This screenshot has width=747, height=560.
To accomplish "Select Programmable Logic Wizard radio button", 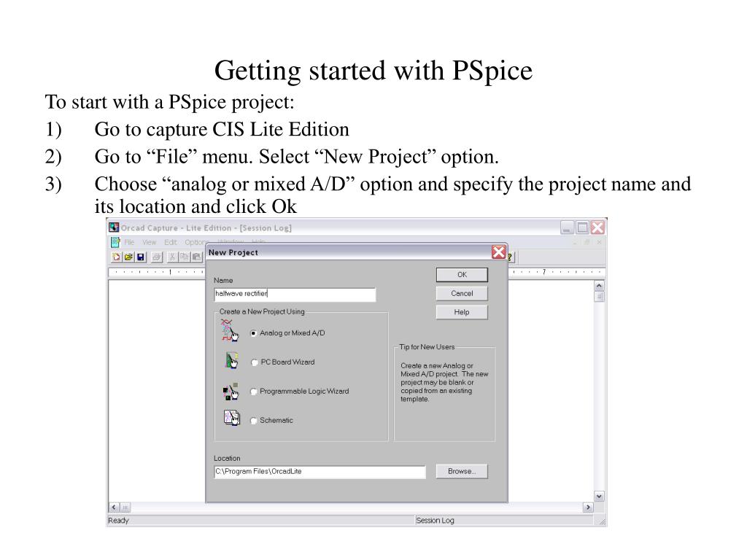I will [253, 392].
